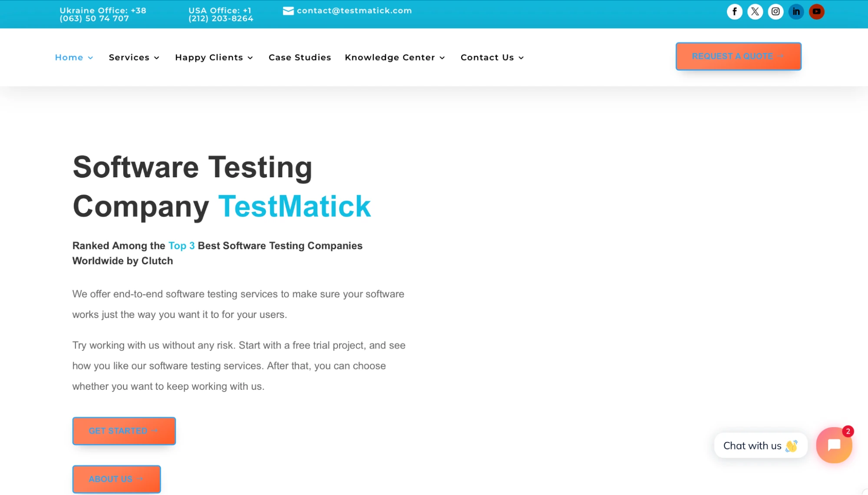Open the chat bubble icon

tap(834, 445)
